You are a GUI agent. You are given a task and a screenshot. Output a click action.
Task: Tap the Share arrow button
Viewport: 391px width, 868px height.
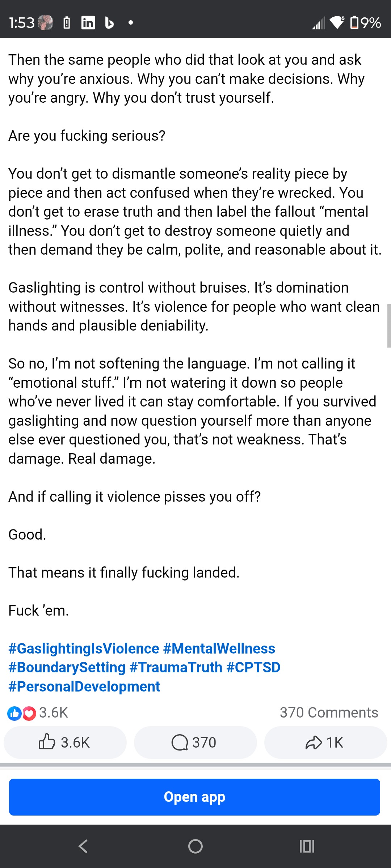[325, 743]
